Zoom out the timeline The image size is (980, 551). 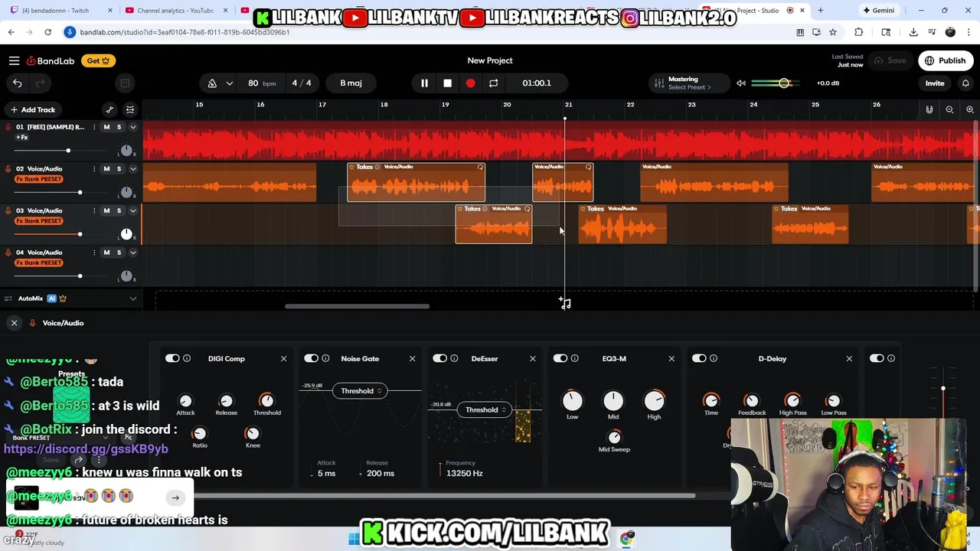pyautogui.click(x=949, y=109)
